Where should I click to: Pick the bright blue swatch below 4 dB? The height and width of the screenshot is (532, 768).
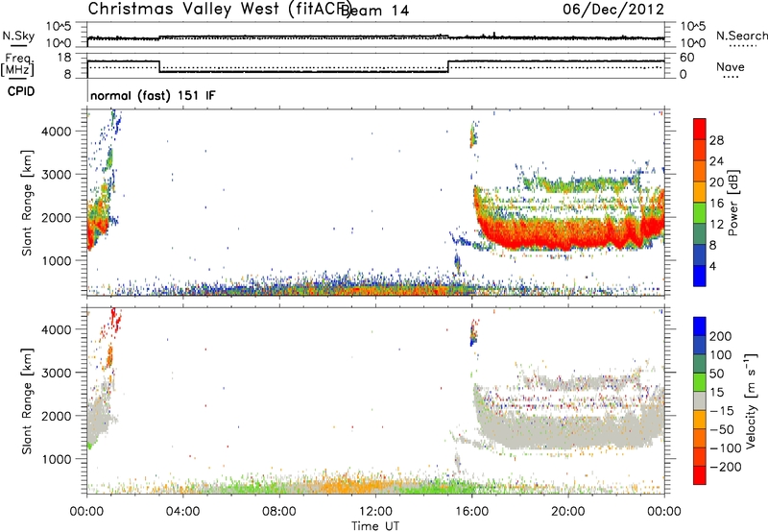(700, 277)
